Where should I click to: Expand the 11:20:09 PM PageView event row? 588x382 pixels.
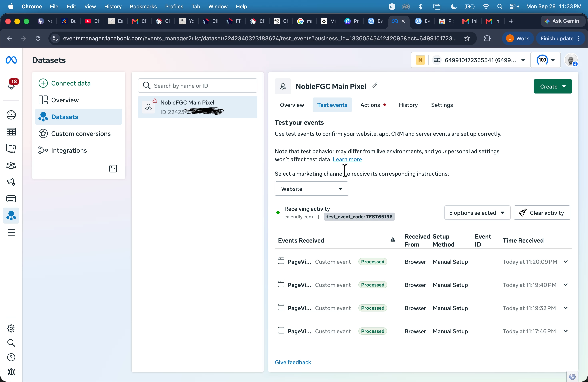566,262
